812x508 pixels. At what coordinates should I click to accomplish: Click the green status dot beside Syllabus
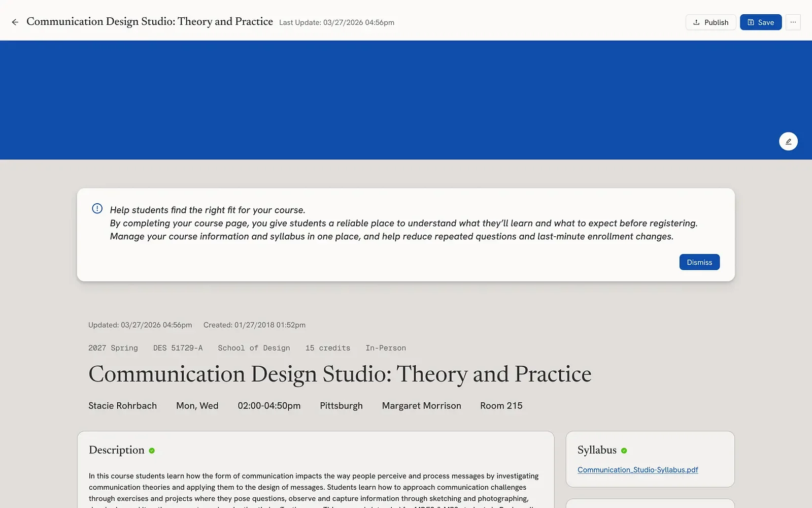(x=624, y=451)
